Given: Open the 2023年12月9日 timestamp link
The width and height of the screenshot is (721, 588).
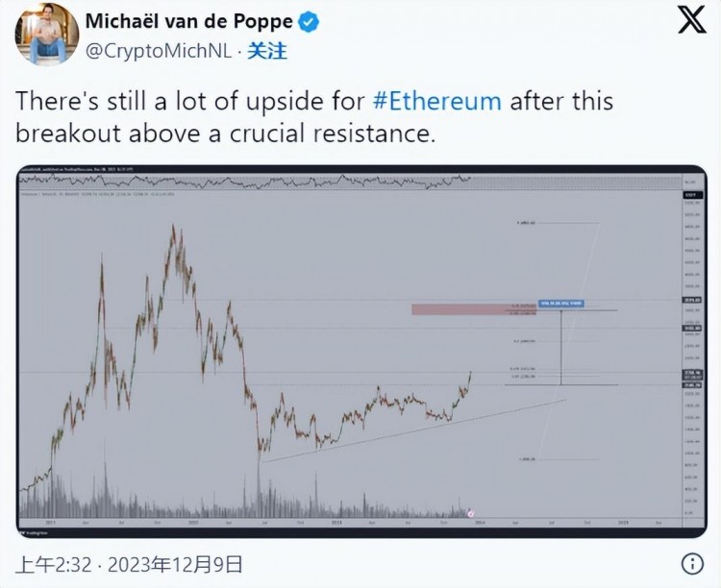Looking at the screenshot, I should tap(175, 564).
